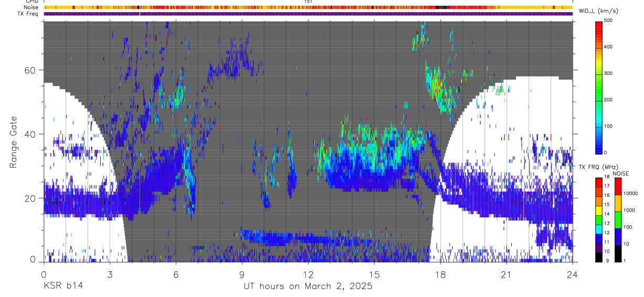Click the green swatch in NOISE legend
Screen dimensions: 644x297
pos(618,220)
